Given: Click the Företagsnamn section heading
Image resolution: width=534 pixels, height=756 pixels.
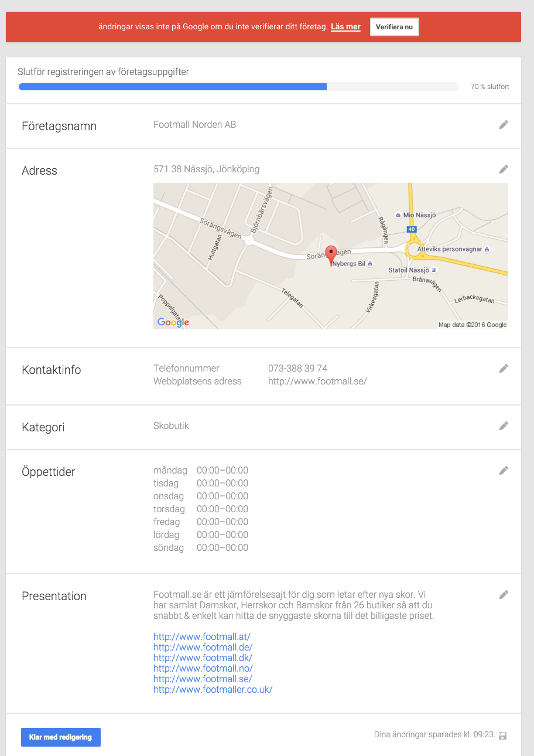Looking at the screenshot, I should click(59, 126).
